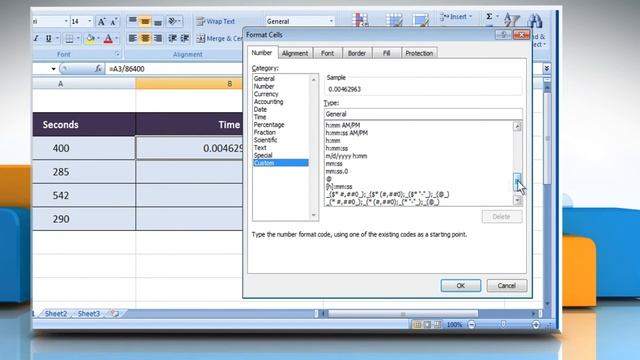Open Sort & Filter icon

(x=512, y=20)
